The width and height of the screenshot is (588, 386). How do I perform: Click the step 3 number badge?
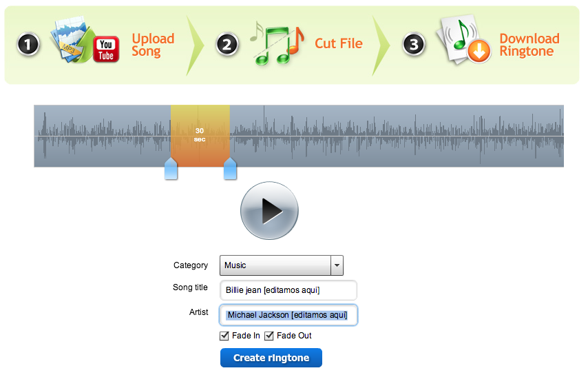414,45
